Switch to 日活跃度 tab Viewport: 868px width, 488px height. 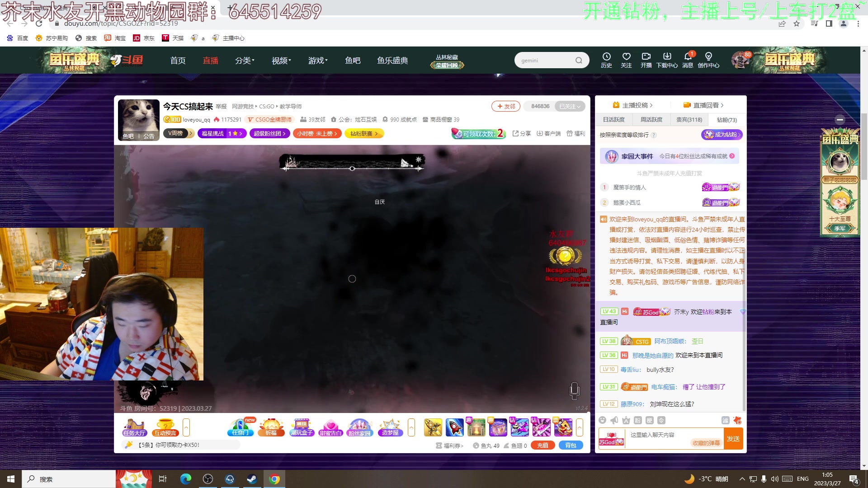pos(613,120)
